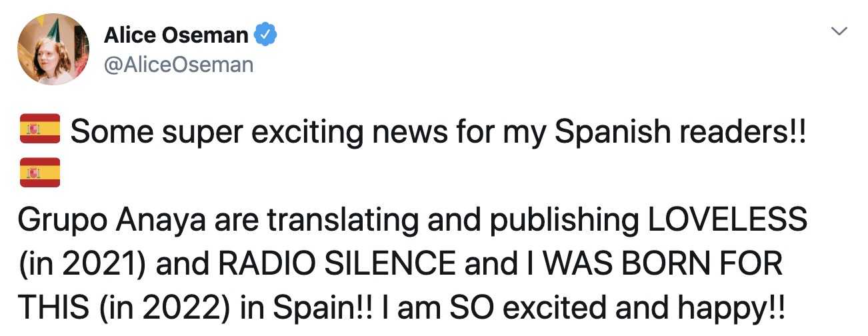The image size is (868, 336).
Task: Click the @AliceOseman handle
Action: (x=179, y=64)
